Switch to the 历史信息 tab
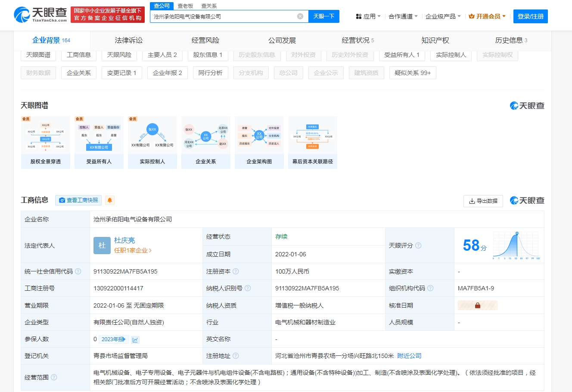Screen dimensions: 572x392 [x=511, y=40]
